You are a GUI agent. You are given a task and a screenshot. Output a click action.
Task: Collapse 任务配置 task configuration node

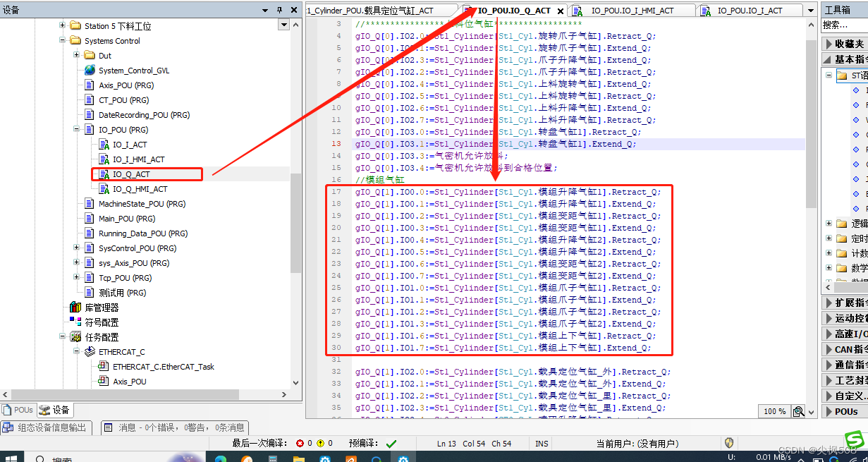(62, 337)
